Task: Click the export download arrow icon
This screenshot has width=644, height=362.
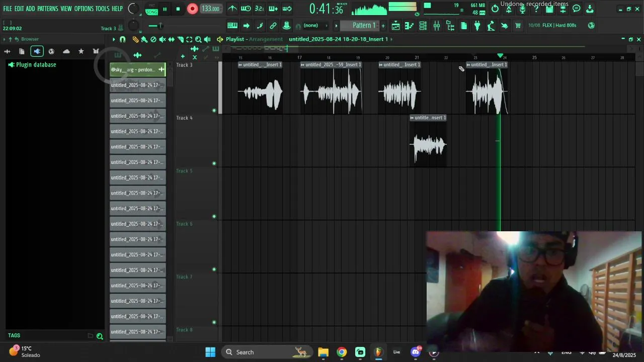Action: pyautogui.click(x=590, y=9)
